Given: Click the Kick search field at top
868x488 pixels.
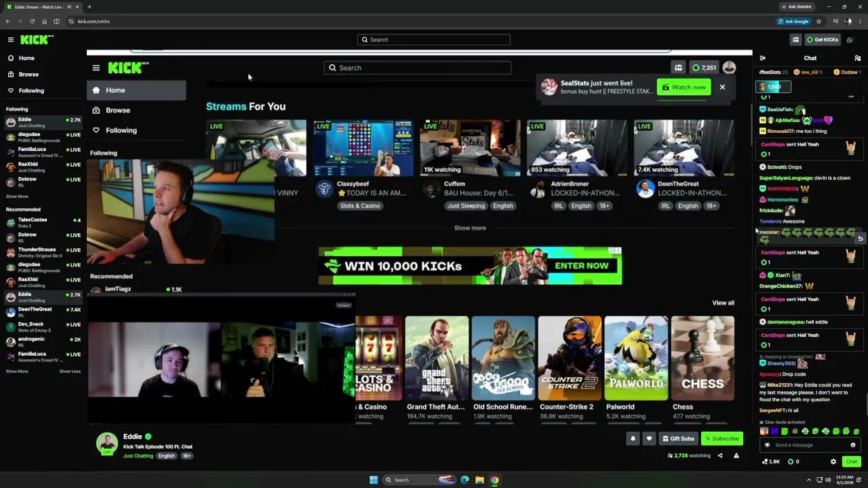Looking at the screenshot, I should click(434, 40).
